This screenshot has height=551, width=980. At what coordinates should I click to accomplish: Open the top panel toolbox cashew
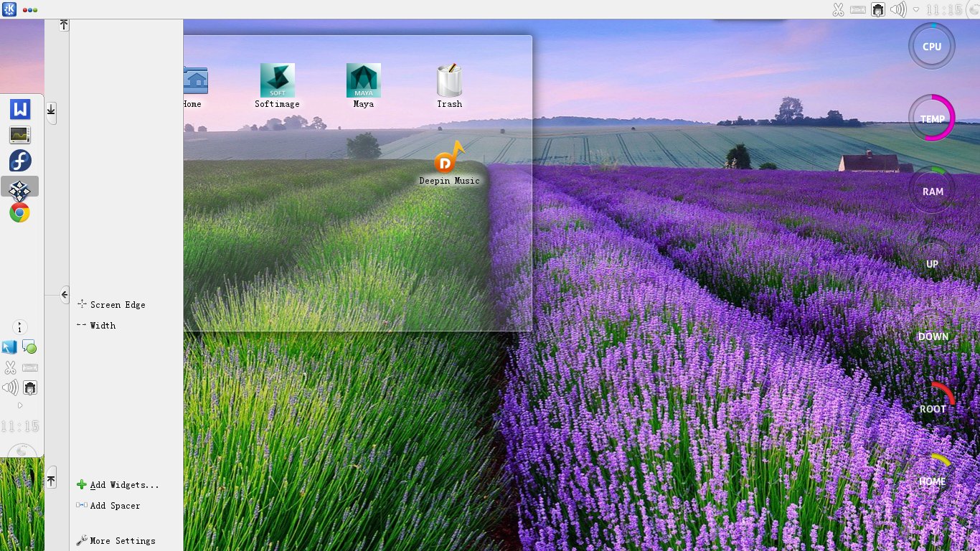(x=974, y=10)
